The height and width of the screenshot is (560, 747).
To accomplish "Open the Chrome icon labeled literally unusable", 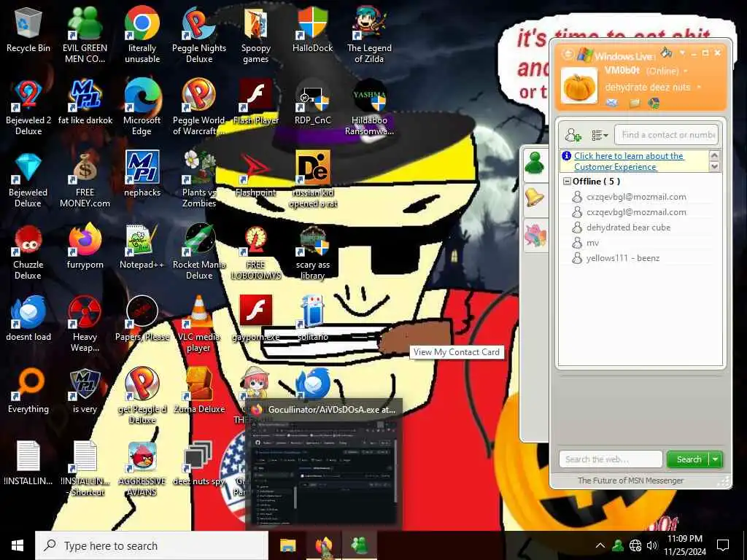I will click(x=142, y=34).
